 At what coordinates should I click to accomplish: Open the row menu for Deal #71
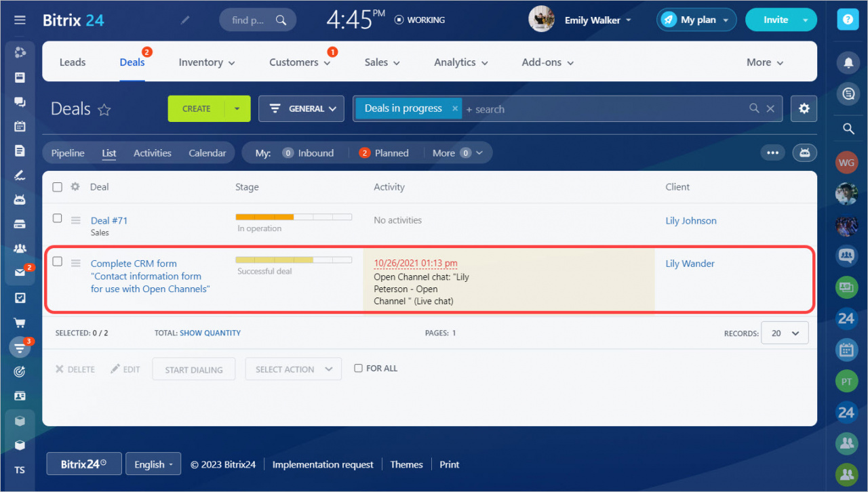coord(76,220)
